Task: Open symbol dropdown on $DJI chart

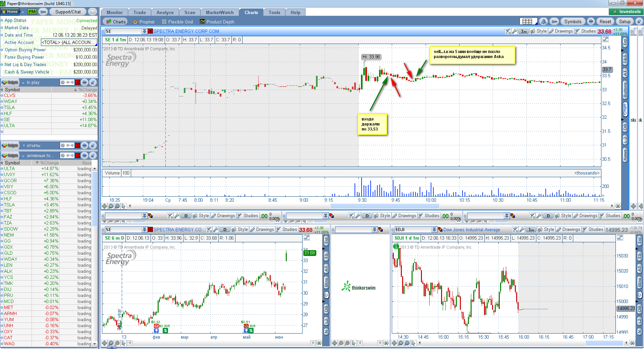Action: 434,230
